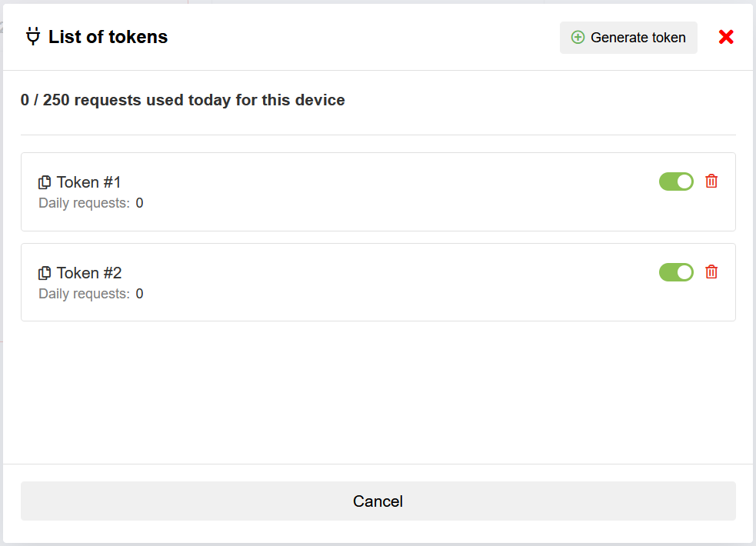
Task: Close the dialog with the red X
Action: (726, 37)
